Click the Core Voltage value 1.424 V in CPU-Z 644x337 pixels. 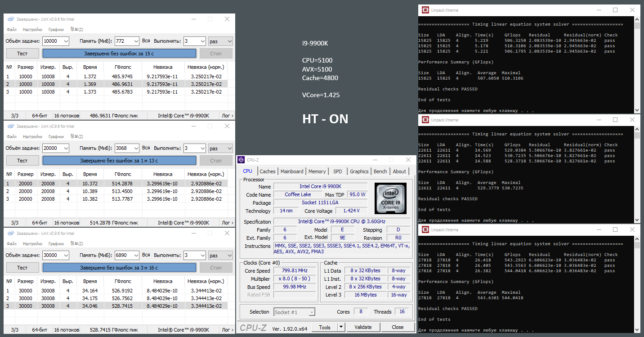tap(351, 211)
